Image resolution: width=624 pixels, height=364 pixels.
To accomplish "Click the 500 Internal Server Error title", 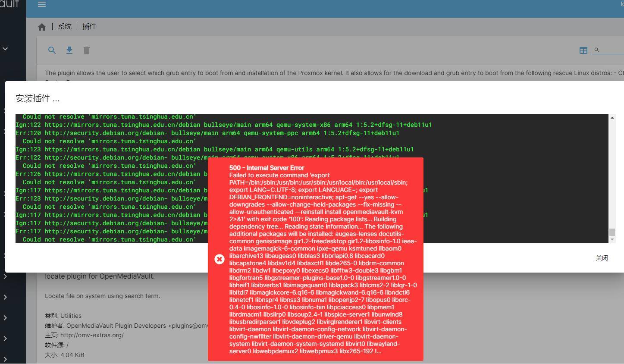I will click(267, 168).
